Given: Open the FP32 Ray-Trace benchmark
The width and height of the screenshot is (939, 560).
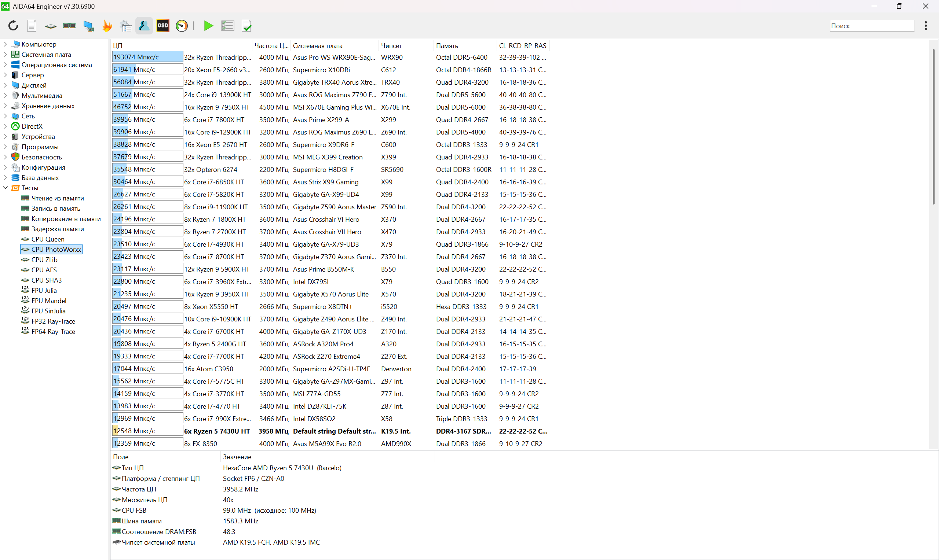Looking at the screenshot, I should 53,321.
